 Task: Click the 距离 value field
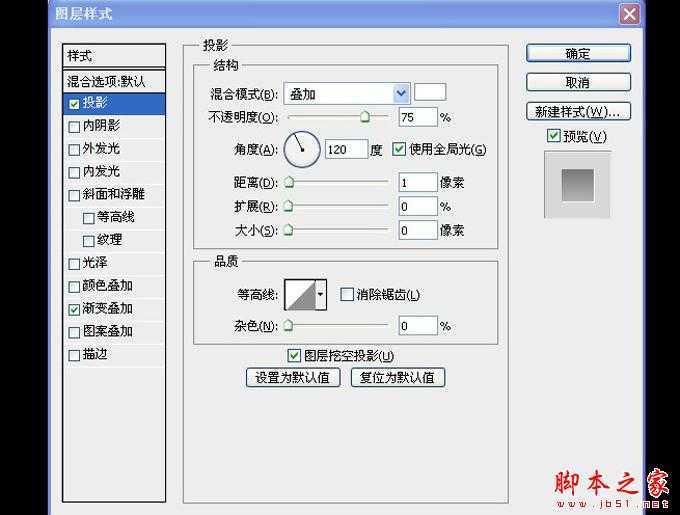point(418,183)
